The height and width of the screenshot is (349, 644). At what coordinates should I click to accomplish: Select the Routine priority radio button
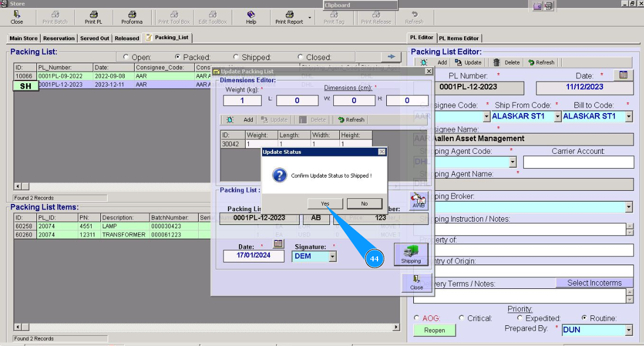(584, 318)
